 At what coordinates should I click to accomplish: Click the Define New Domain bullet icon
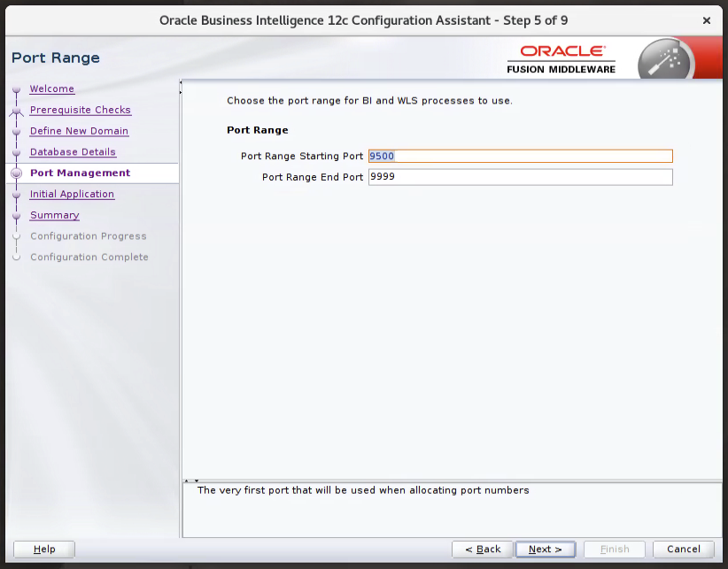[x=17, y=131]
